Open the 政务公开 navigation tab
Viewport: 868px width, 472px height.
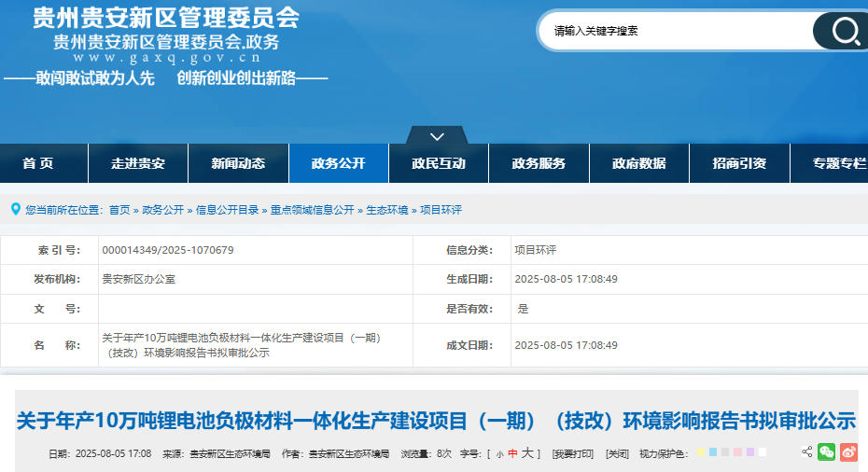[339, 163]
